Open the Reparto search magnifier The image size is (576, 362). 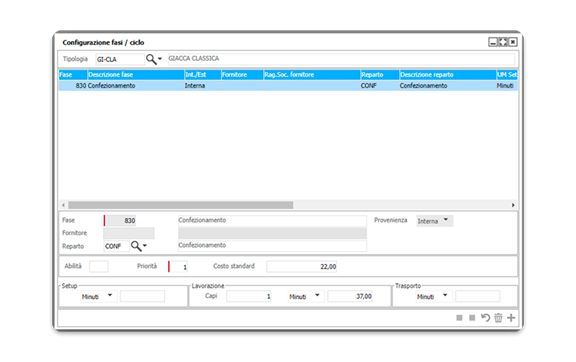click(136, 246)
